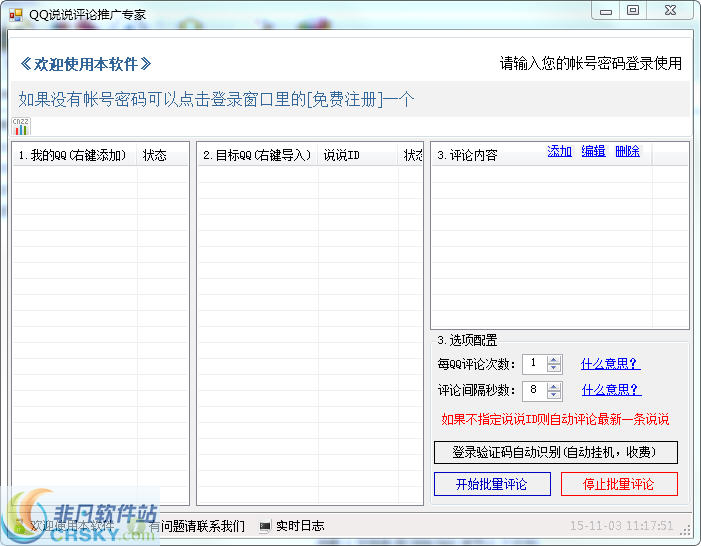Click the 说说ID column header

coord(358,155)
